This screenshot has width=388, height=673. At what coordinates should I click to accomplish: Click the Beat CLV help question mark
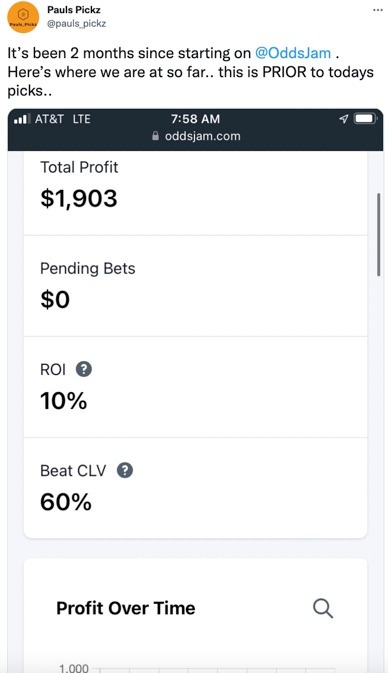pos(125,470)
